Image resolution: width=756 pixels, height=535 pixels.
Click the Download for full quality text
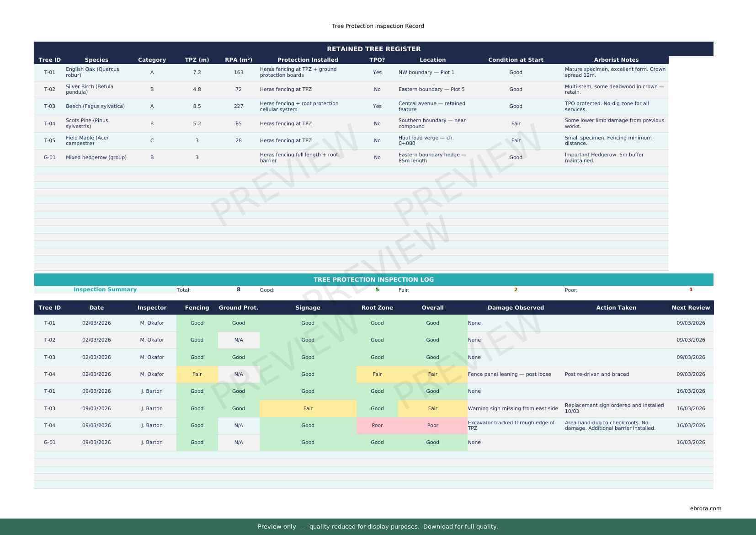[460, 526]
